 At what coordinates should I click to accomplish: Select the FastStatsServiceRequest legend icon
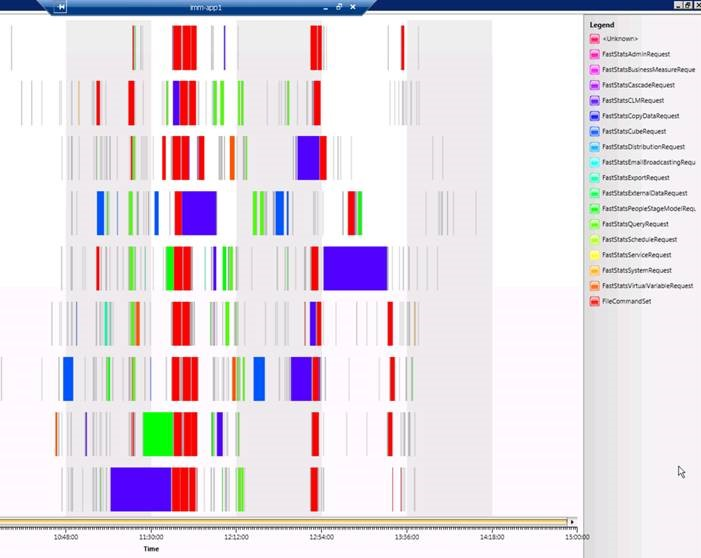(x=594, y=255)
